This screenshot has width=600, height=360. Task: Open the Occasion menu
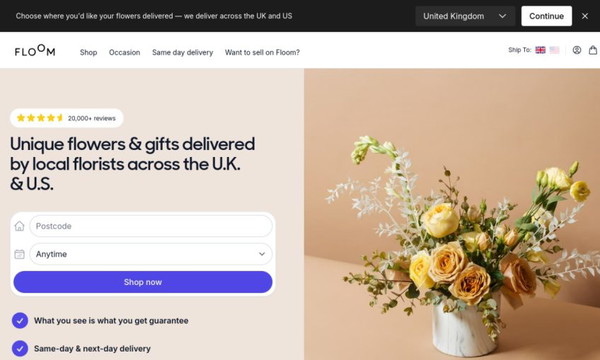(124, 52)
